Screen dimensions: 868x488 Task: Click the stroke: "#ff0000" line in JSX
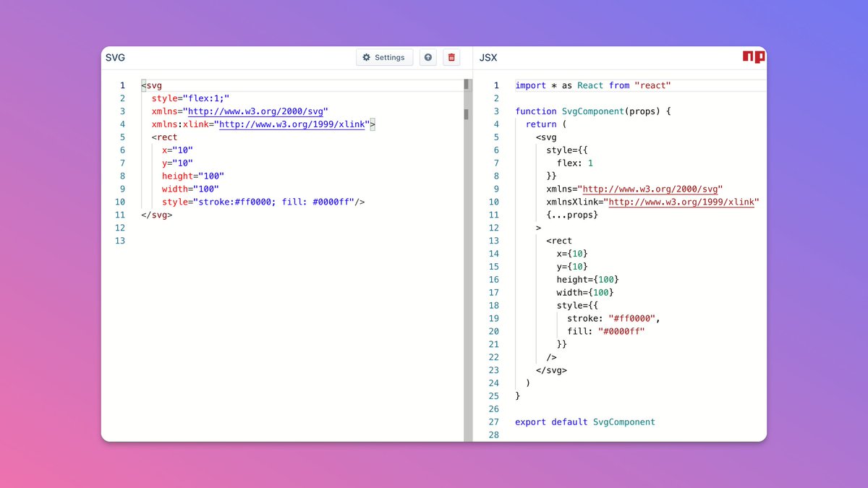coord(614,320)
